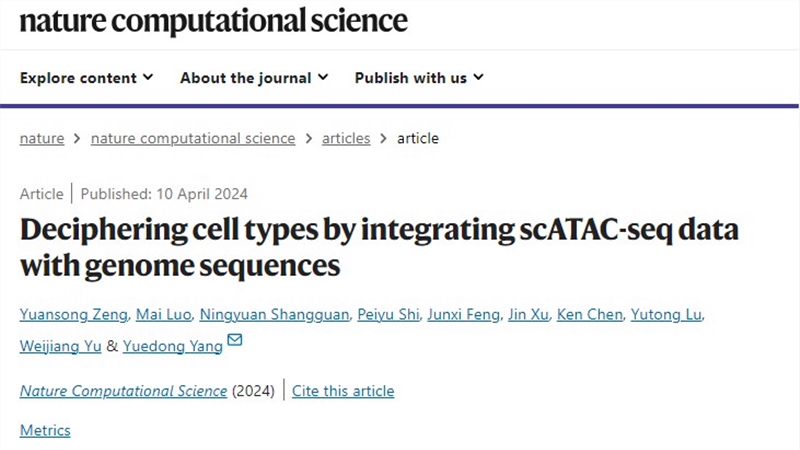800x450 pixels.
Task: Click the nature computational science logo
Action: point(213,21)
